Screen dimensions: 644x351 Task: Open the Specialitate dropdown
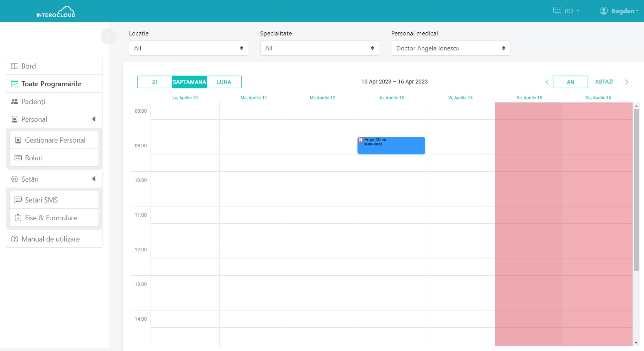tap(319, 48)
